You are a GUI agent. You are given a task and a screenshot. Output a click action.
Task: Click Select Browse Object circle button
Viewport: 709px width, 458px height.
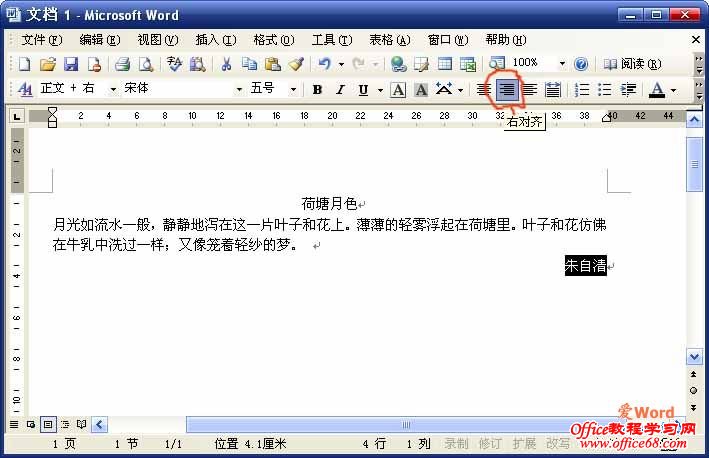tap(694, 391)
